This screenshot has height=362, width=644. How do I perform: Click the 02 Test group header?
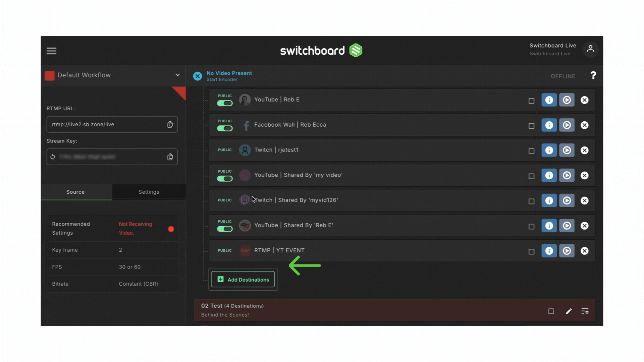[394, 310]
